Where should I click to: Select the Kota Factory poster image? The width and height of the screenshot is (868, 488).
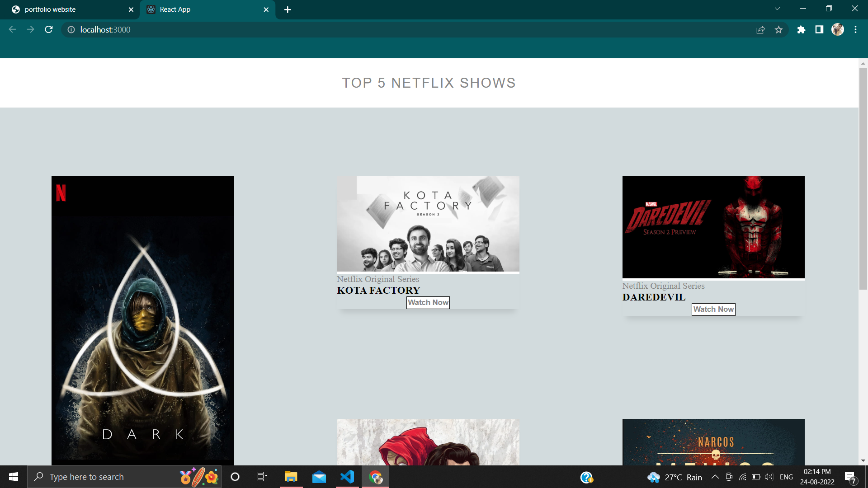(428, 224)
